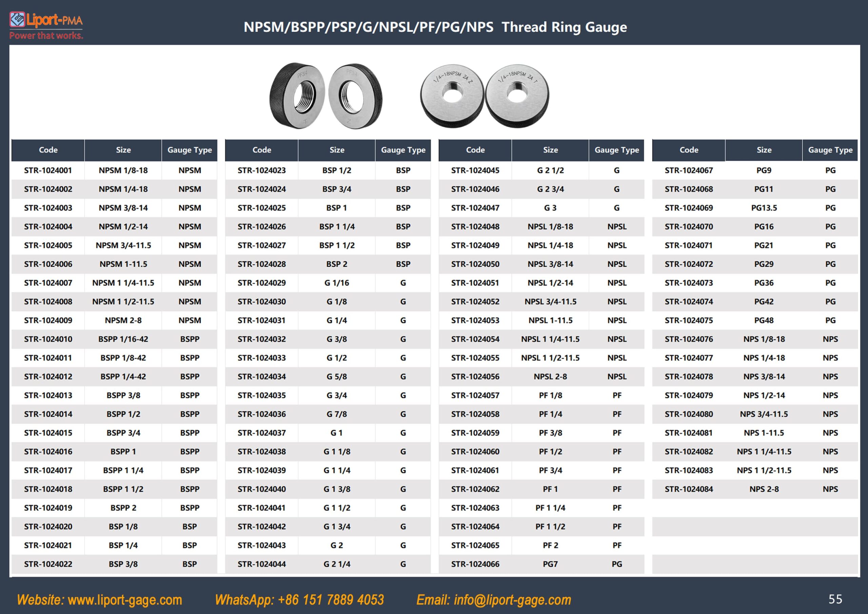The height and width of the screenshot is (614, 868).
Task: Click the knurled PF3/4 ring gauge image
Action: (325, 96)
